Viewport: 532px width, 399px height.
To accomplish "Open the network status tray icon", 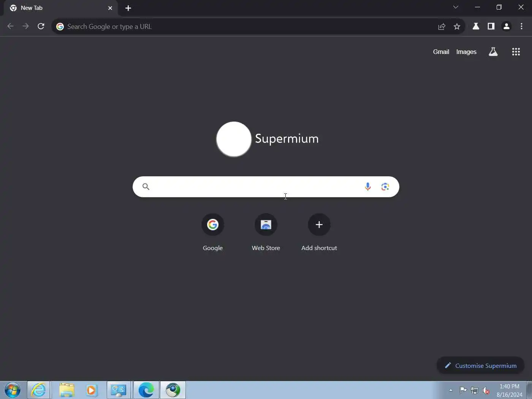I will click(475, 390).
